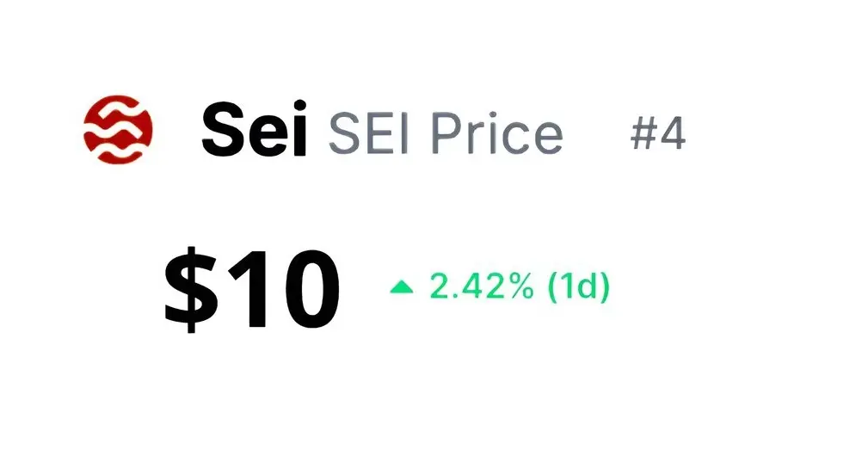The width and height of the screenshot is (868, 474).
Task: Select the bold Sei coin name
Action: pos(254,130)
